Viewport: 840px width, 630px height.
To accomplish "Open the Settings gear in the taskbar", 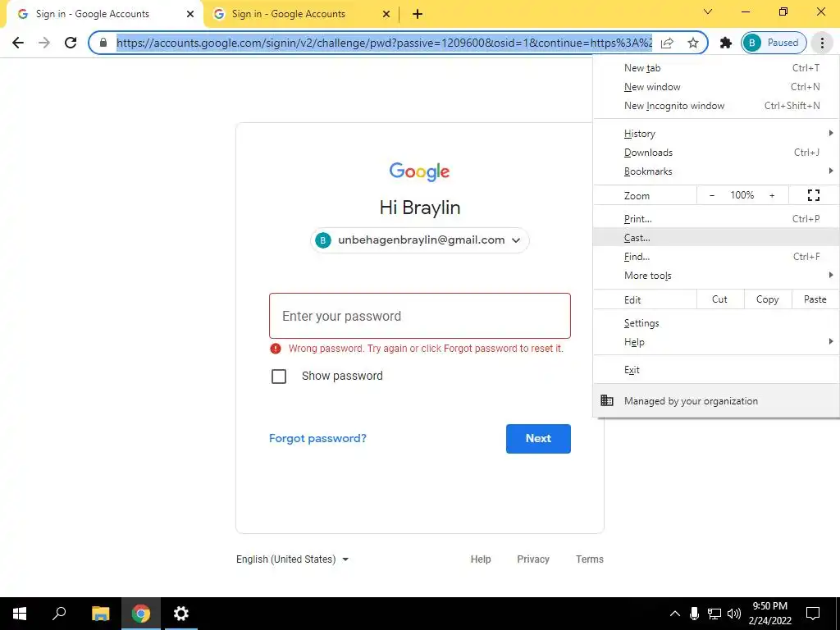I will coord(181,614).
